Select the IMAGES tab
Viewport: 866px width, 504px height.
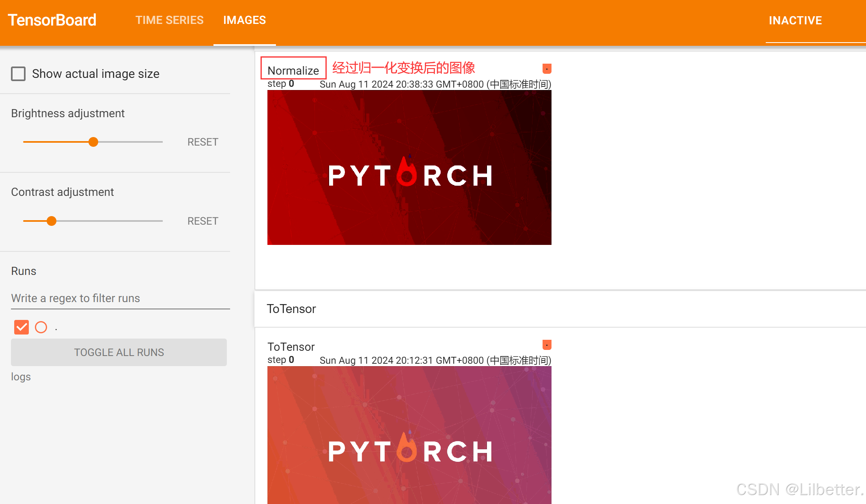(244, 20)
